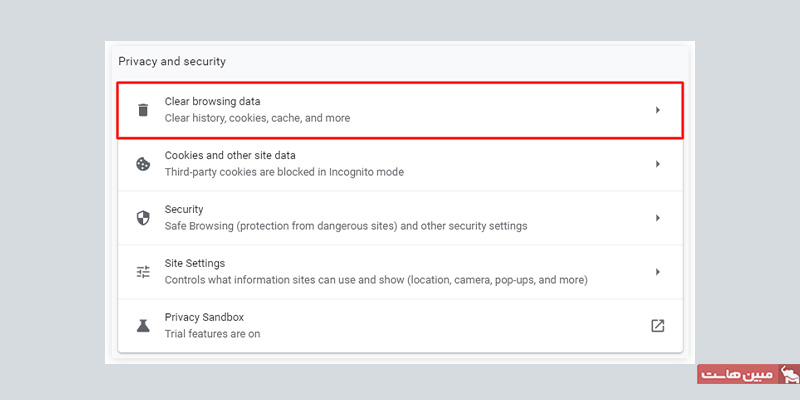Click "Clear history, cookies, cache, and more" text
Screen dimensions: 800x400
[257, 118]
